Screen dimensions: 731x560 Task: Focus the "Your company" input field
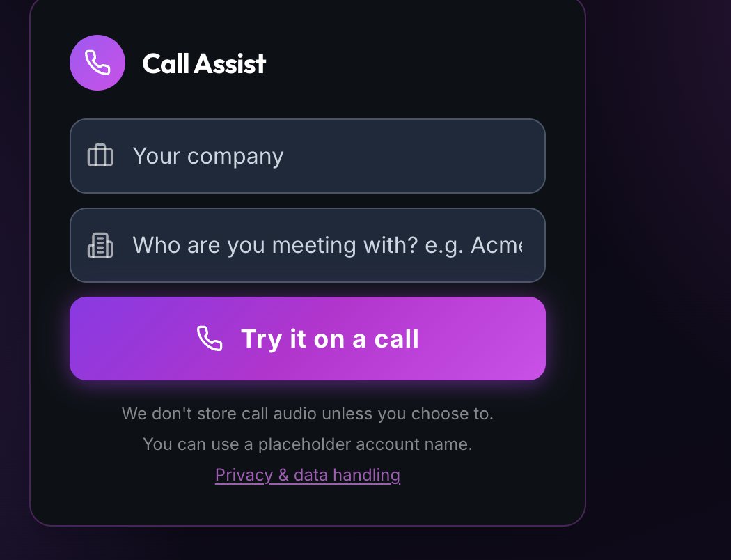(x=327, y=156)
